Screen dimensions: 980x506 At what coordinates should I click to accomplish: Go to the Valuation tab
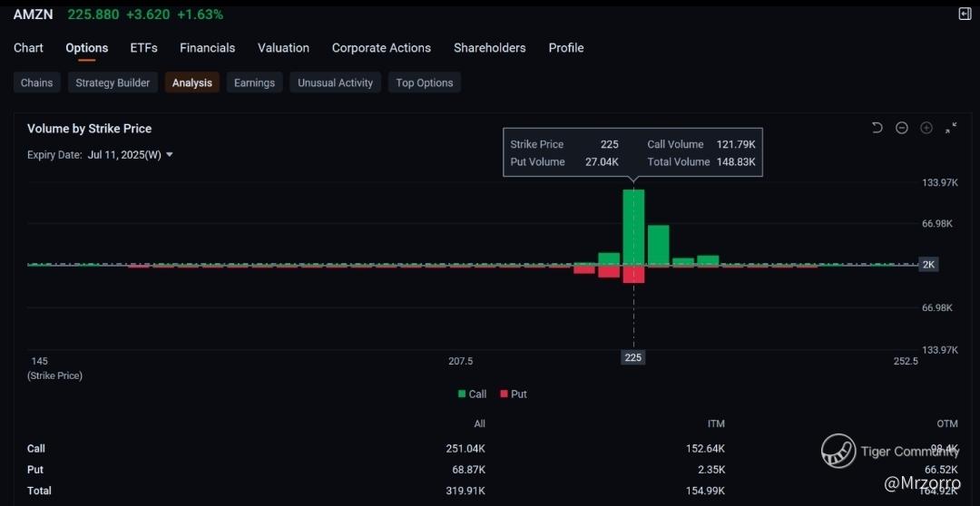click(x=283, y=48)
